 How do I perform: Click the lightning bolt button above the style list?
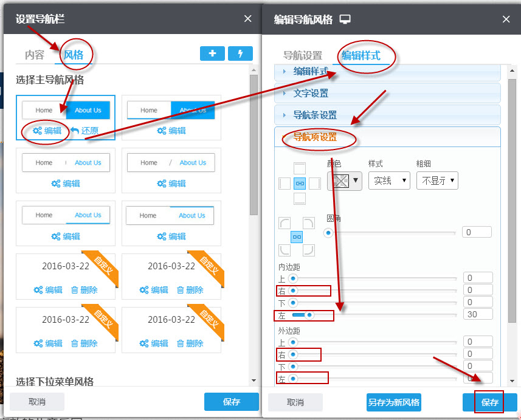point(240,53)
